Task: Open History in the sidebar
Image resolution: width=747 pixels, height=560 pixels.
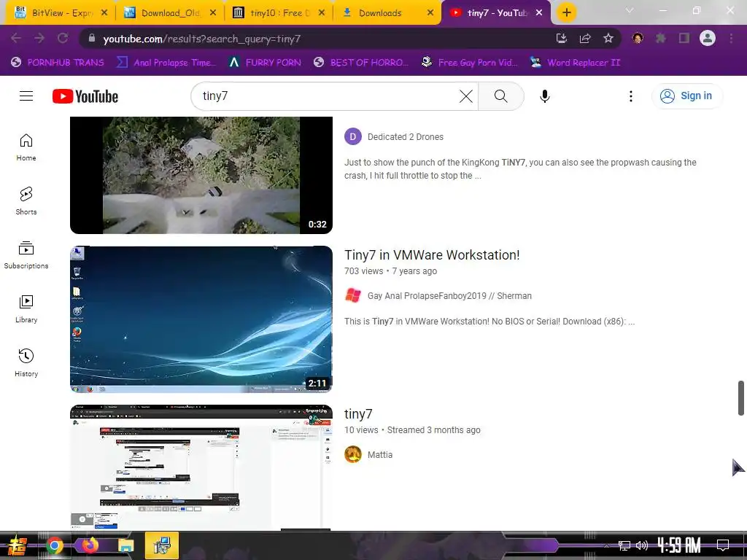Action: pos(26,363)
